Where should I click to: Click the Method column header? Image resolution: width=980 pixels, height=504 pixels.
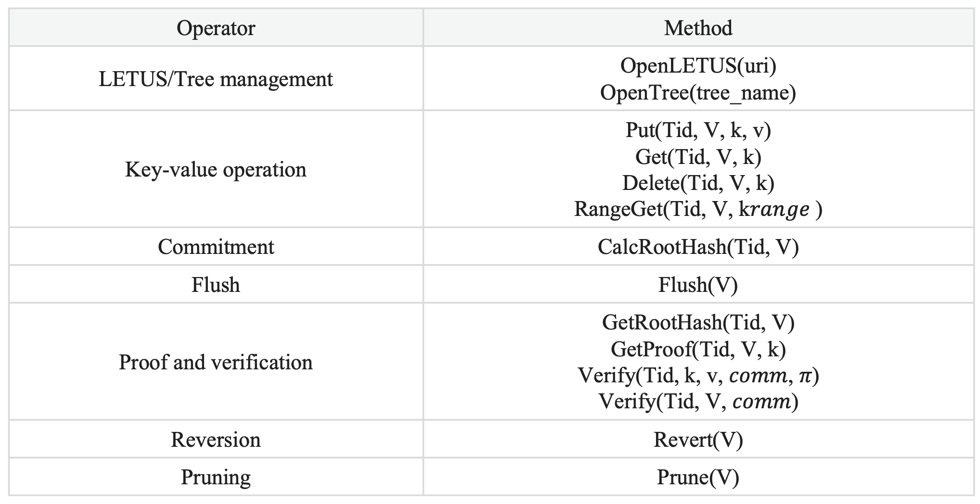(698, 28)
